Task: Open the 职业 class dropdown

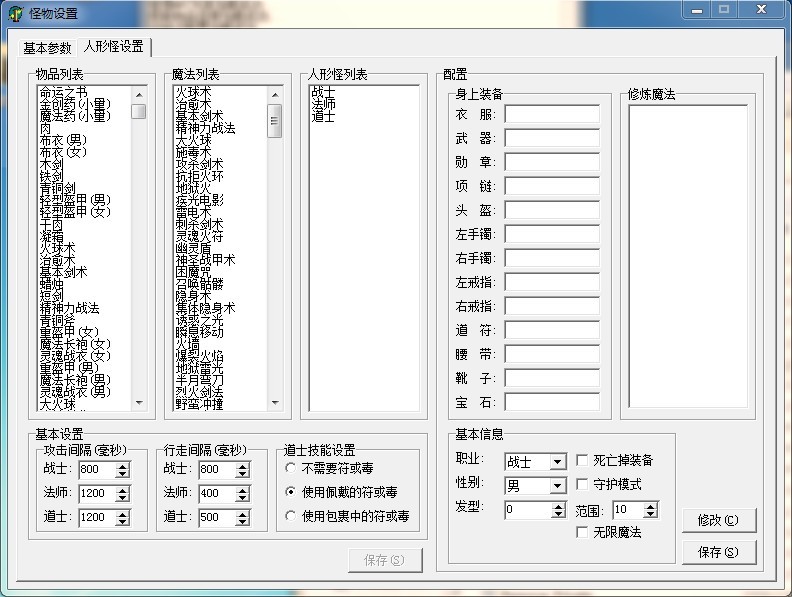Action: (558, 462)
